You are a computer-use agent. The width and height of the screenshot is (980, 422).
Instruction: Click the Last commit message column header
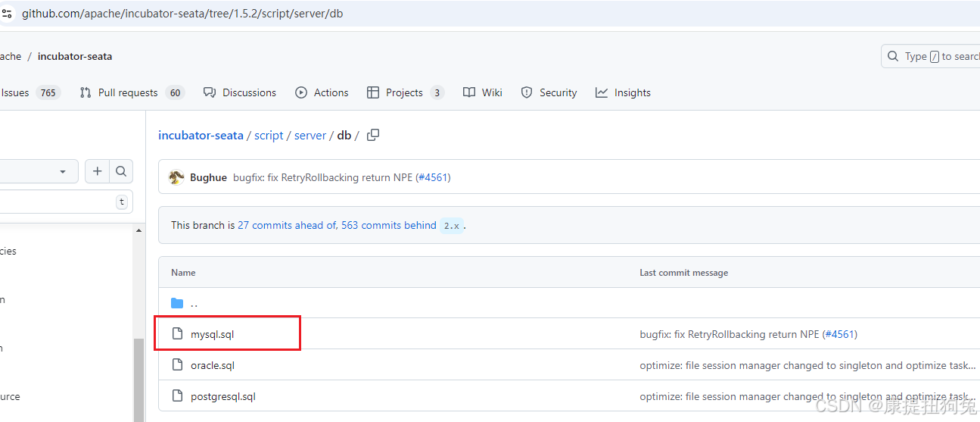tap(684, 273)
